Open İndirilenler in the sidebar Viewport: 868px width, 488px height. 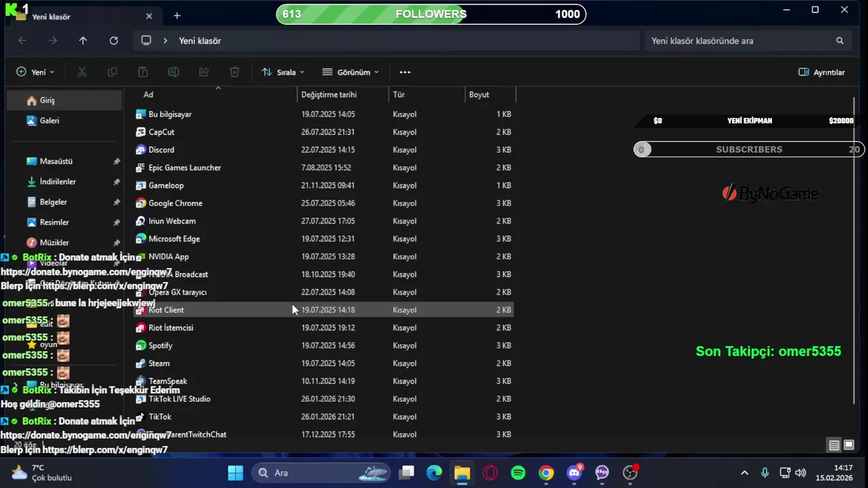64,182
